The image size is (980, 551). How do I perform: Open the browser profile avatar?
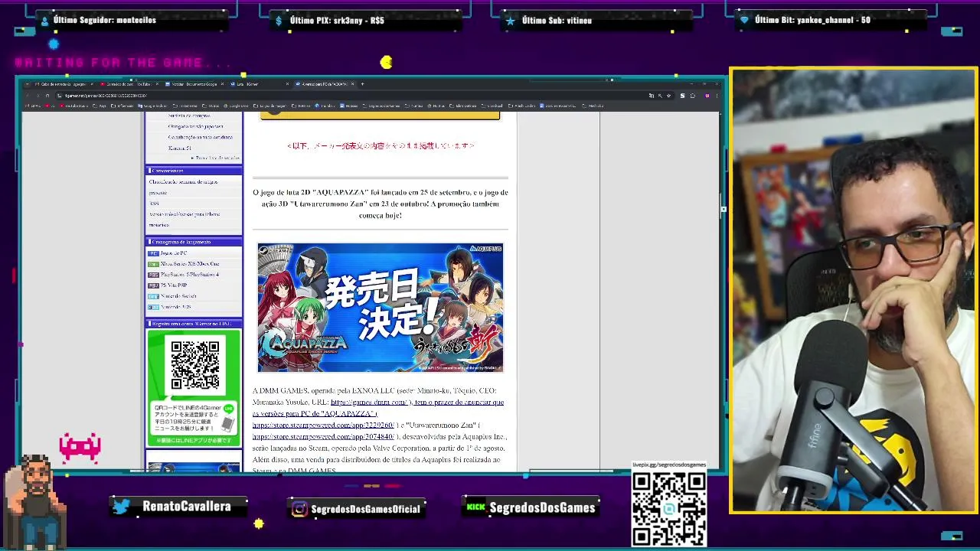[707, 96]
